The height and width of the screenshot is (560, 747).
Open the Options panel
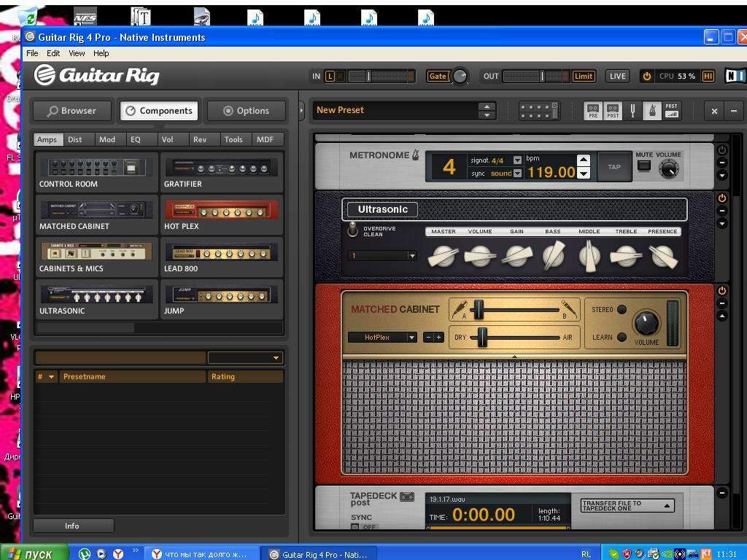(x=247, y=111)
